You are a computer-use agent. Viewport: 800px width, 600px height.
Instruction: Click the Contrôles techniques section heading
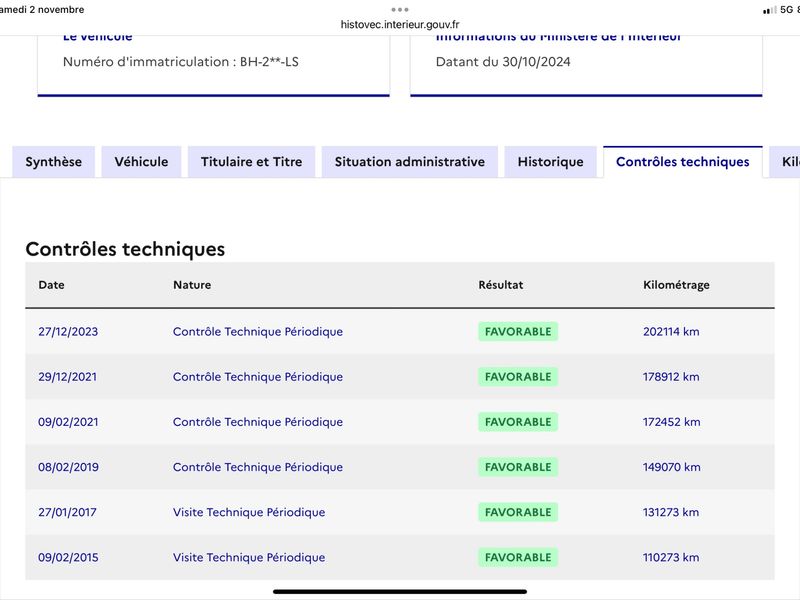click(125, 249)
